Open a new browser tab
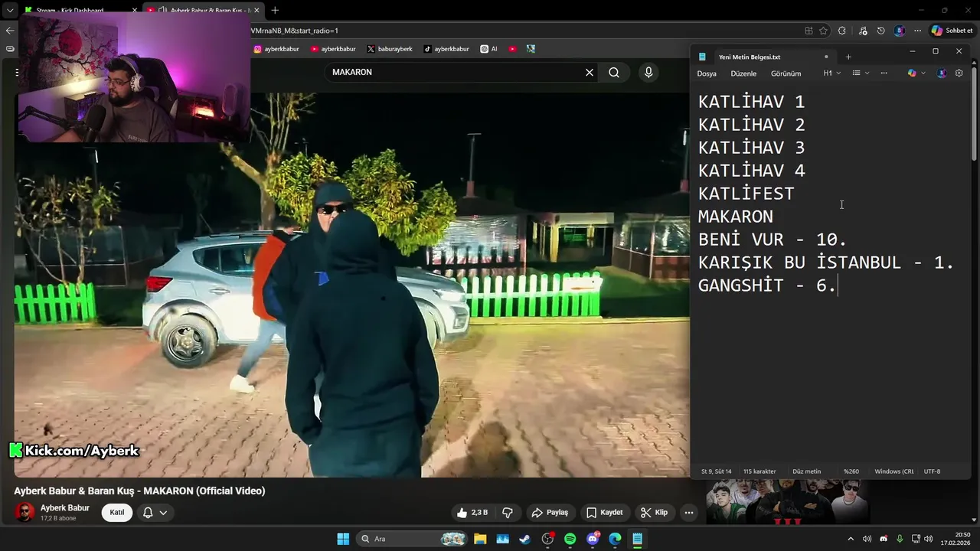The image size is (980, 551). pos(275,11)
